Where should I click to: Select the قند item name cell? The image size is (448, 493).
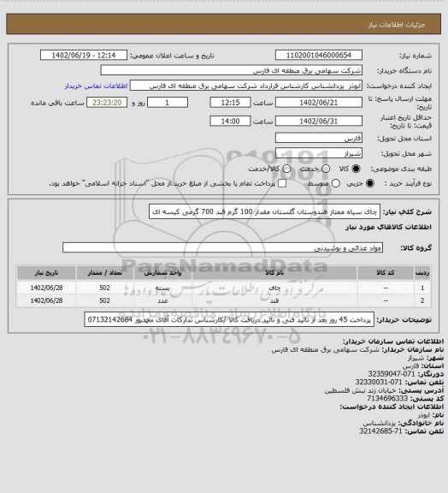point(274,300)
